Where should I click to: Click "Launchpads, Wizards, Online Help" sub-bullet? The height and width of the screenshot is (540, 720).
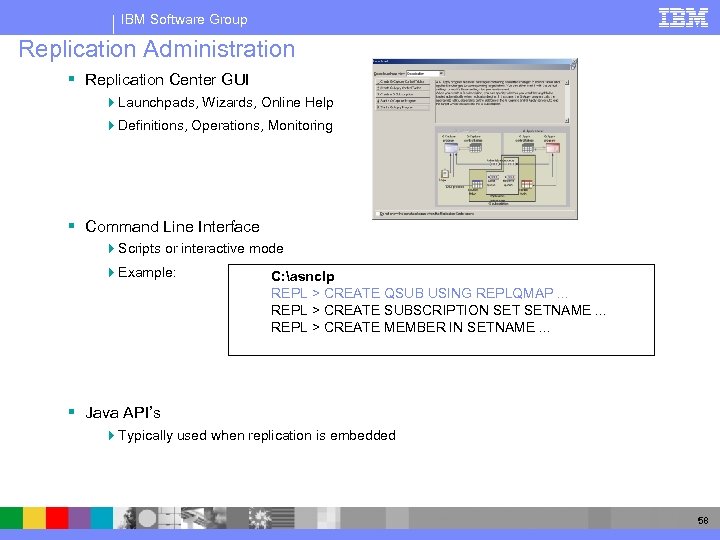tap(225, 102)
